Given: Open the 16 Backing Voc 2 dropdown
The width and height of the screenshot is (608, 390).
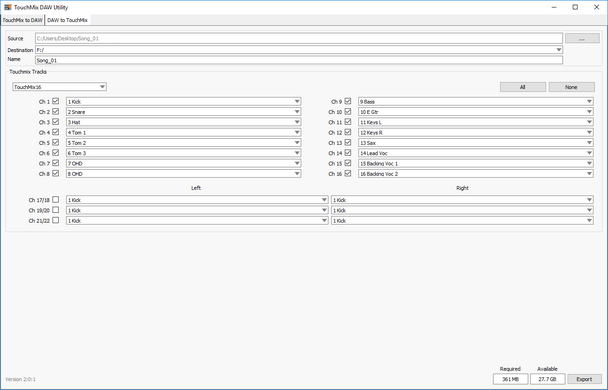Looking at the screenshot, I should click(476, 174).
